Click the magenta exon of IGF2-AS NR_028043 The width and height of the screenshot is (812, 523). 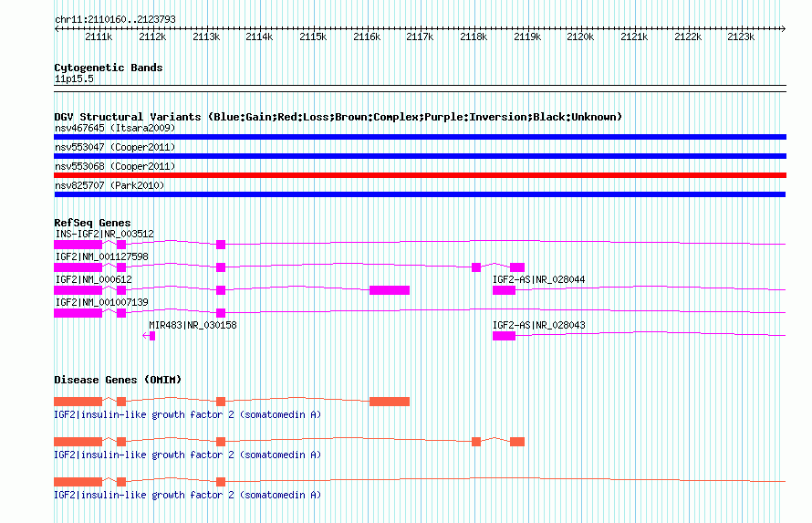[x=504, y=336]
